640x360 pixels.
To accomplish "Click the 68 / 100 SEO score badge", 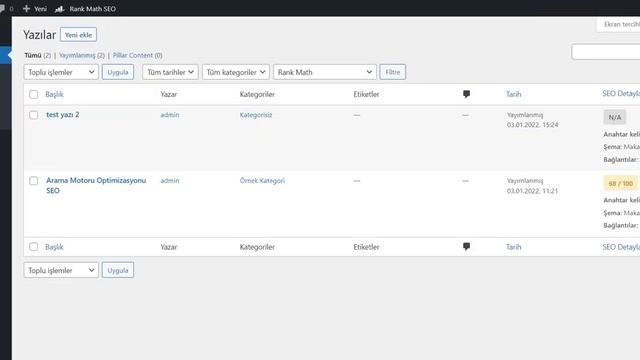I will (620, 184).
